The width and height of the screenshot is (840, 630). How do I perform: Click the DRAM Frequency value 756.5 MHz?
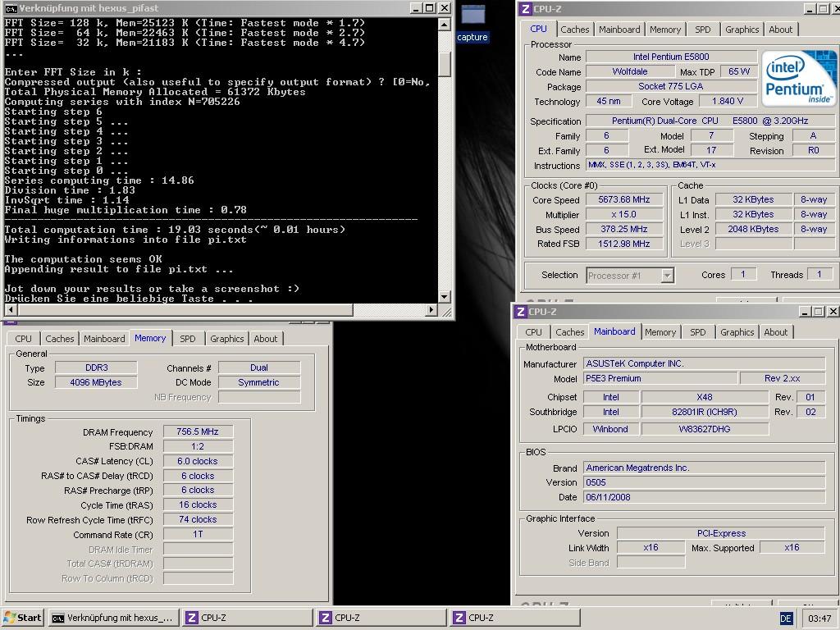pos(198,431)
